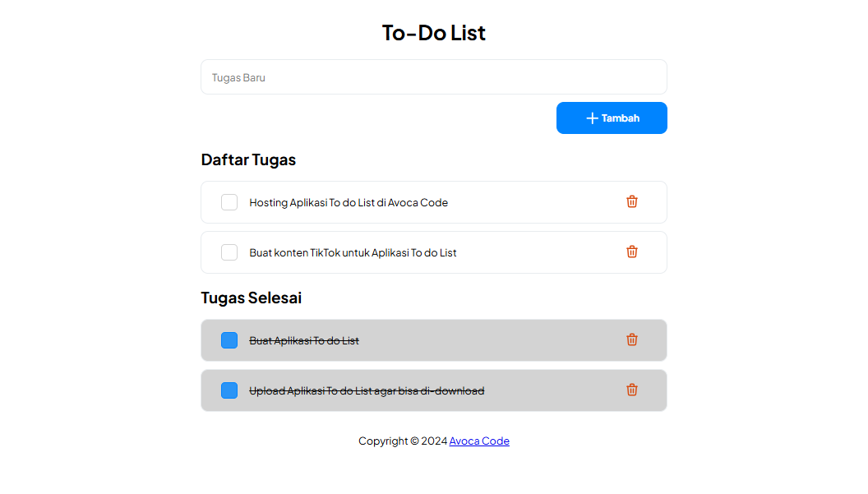Mark the TikTok konten task as complete
The width and height of the screenshot is (868, 494).
(229, 252)
